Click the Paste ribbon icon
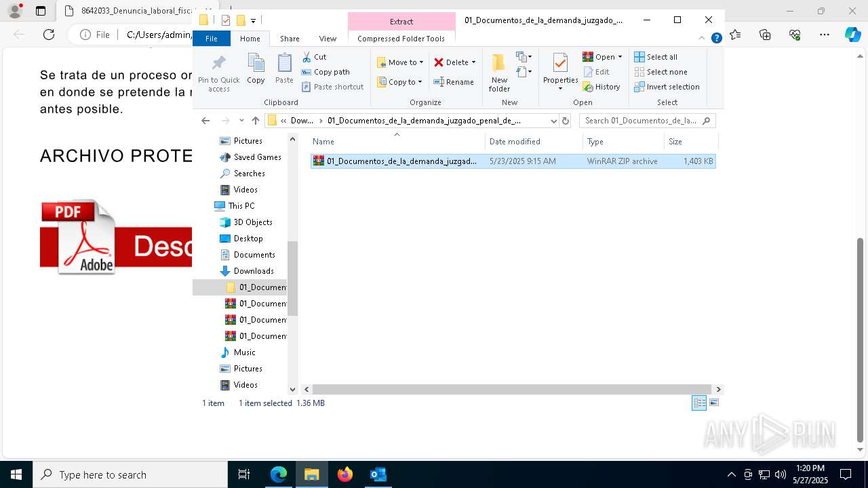The image size is (868, 488). tap(284, 68)
